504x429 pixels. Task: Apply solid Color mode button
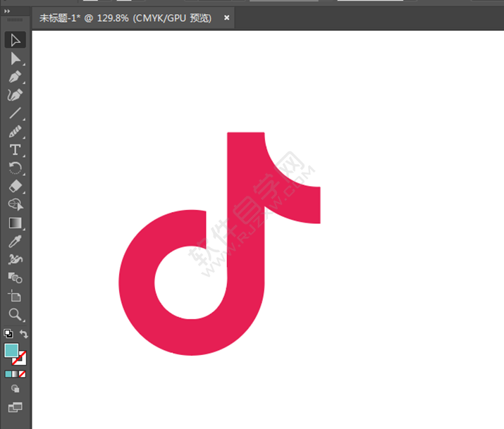(x=8, y=374)
